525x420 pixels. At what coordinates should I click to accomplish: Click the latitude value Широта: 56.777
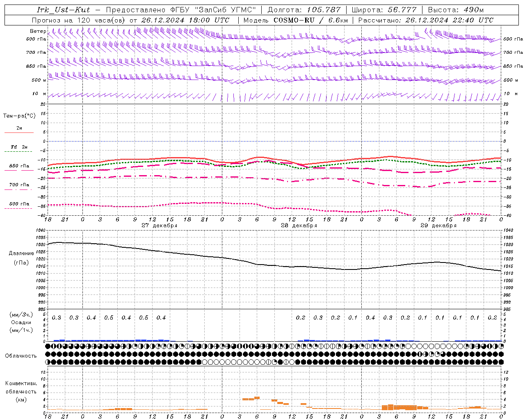[x=384, y=10]
